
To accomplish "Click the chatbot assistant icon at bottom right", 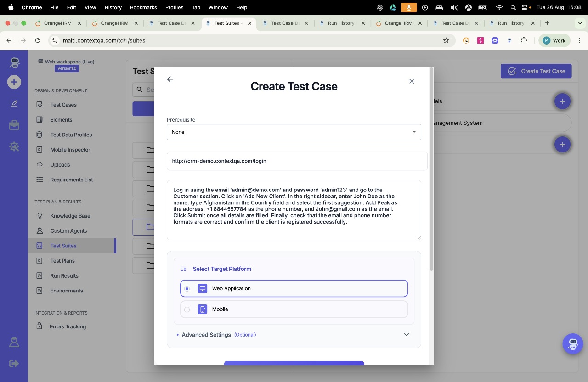I will (x=572, y=343).
